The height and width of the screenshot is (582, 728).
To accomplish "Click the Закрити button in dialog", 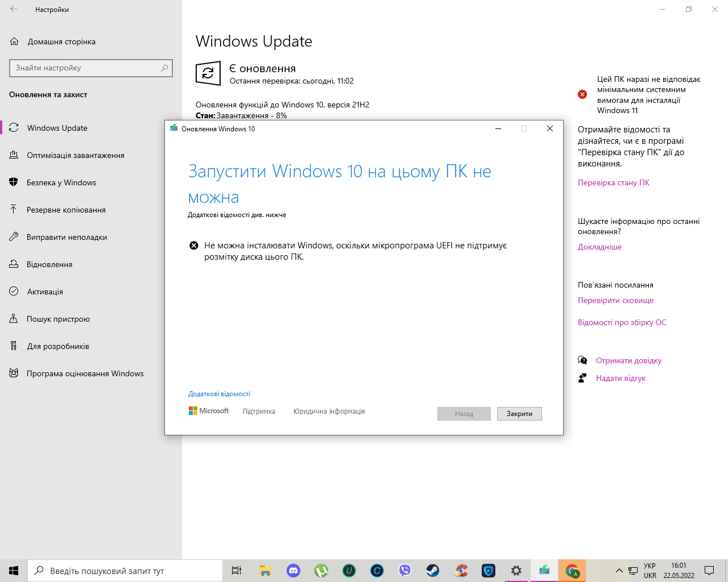I will tap(519, 414).
